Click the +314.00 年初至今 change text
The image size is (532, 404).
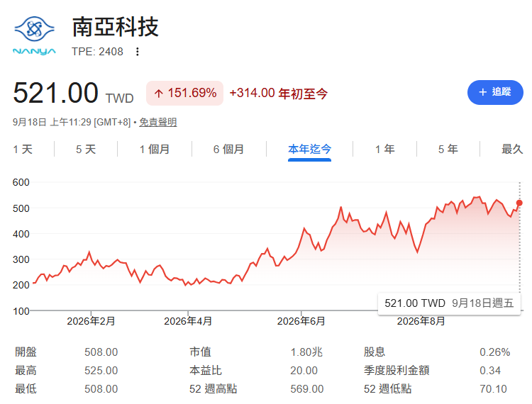[279, 94]
